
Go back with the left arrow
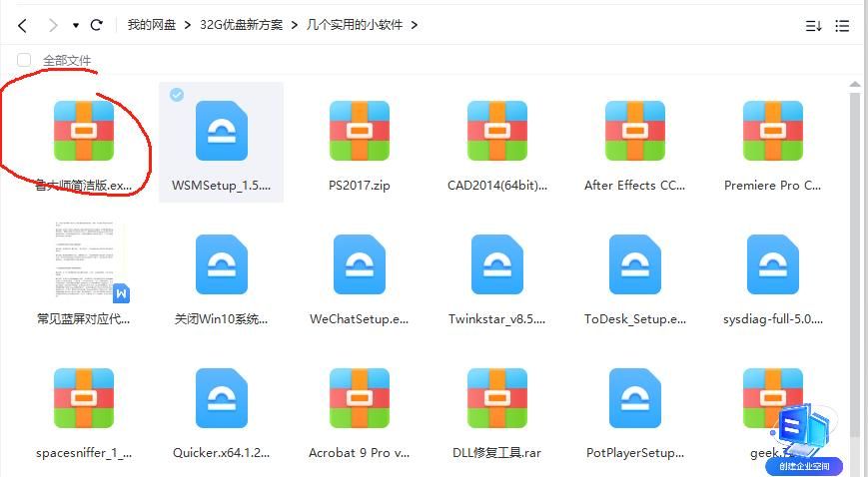pos(22,25)
